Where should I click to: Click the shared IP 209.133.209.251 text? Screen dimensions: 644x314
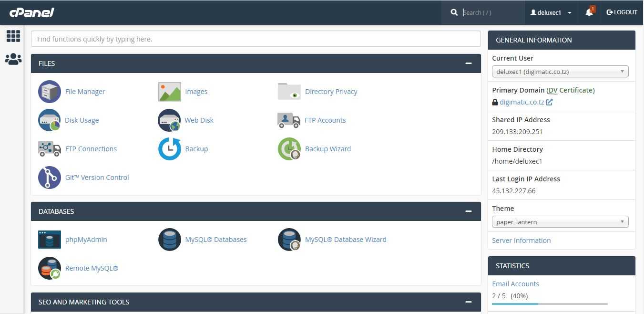517,132
